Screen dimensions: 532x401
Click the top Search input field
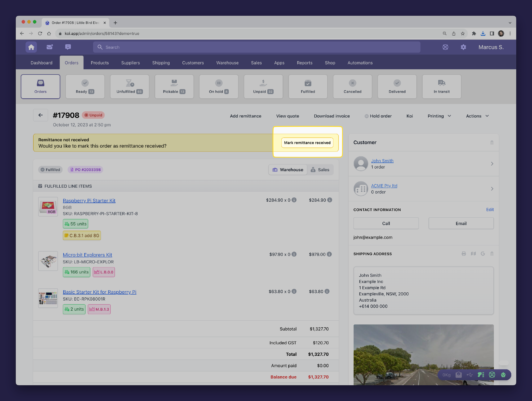click(x=257, y=47)
